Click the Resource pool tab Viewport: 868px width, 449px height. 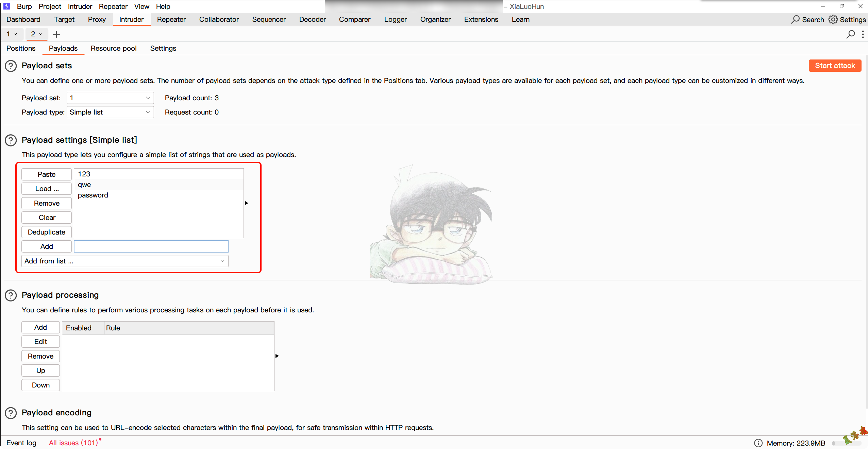[x=114, y=48]
